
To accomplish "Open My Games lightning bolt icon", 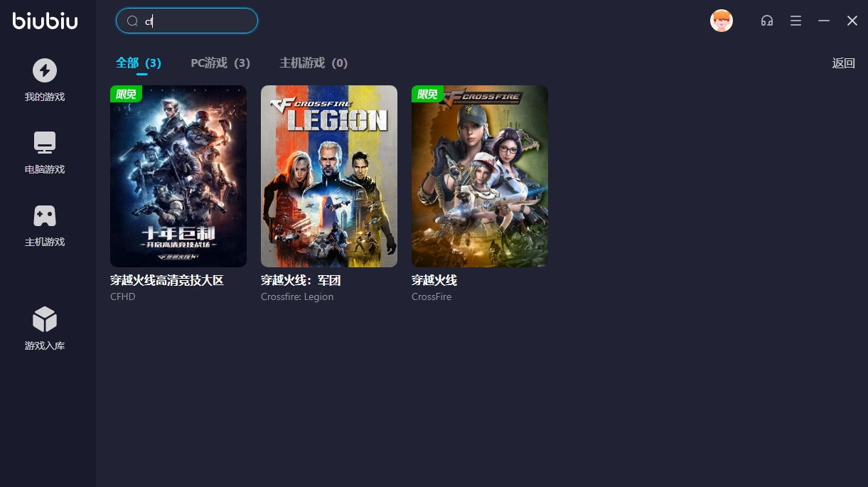I will (45, 70).
